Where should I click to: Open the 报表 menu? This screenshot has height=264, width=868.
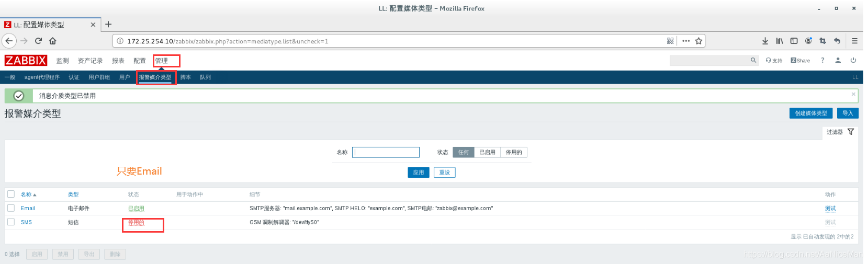click(118, 61)
